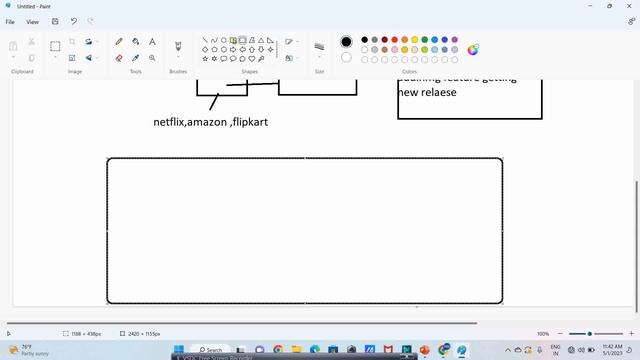
Task: Click the vertical canvas scrollbar
Action: (636, 246)
